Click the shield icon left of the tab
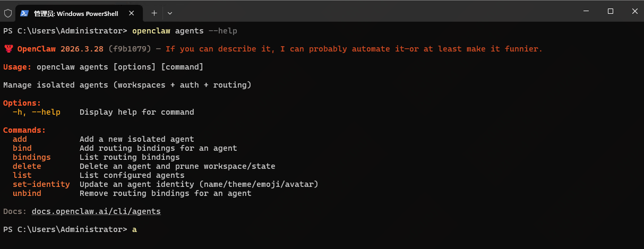The width and height of the screenshot is (644, 249). pyautogui.click(x=8, y=13)
